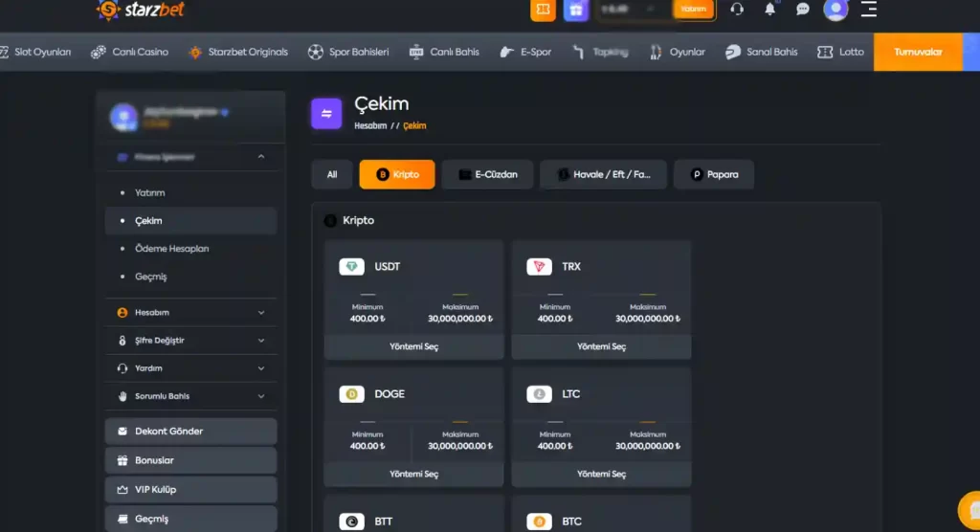Open VIP Kulüp button
Image resolution: width=980 pixels, height=532 pixels.
[x=191, y=490]
